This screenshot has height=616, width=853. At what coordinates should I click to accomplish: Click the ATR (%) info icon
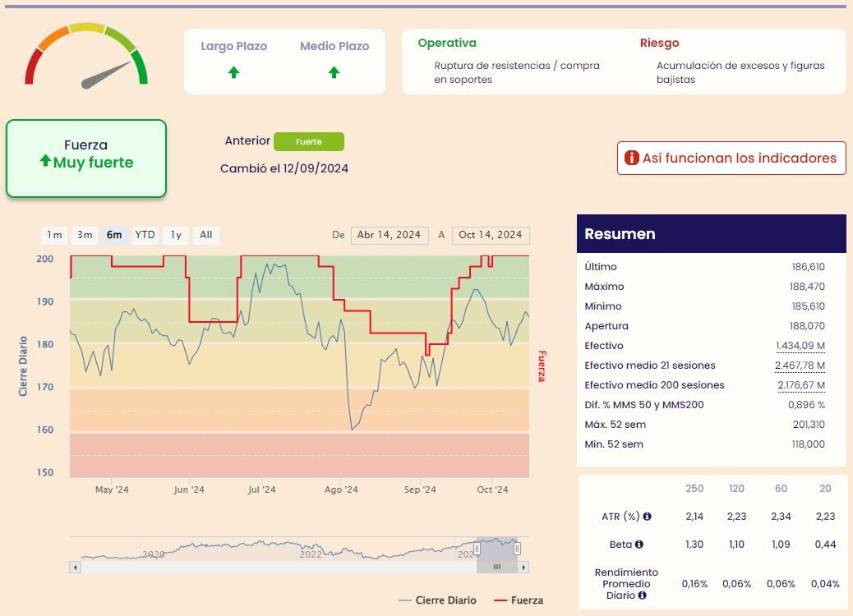647,516
